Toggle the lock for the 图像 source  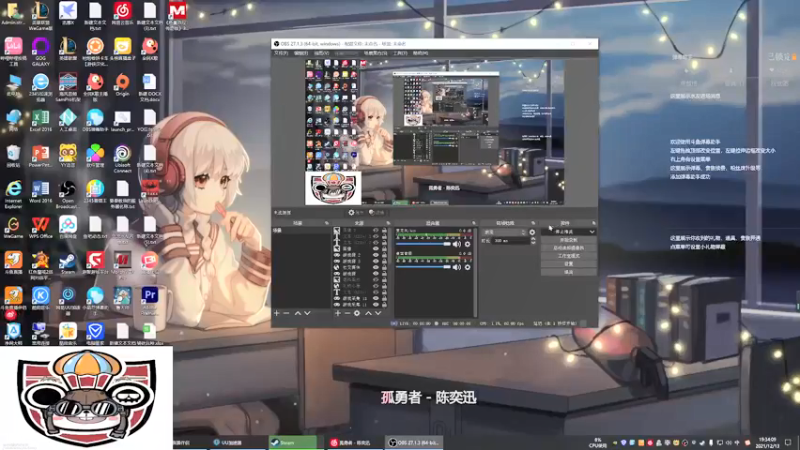pyautogui.click(x=385, y=248)
